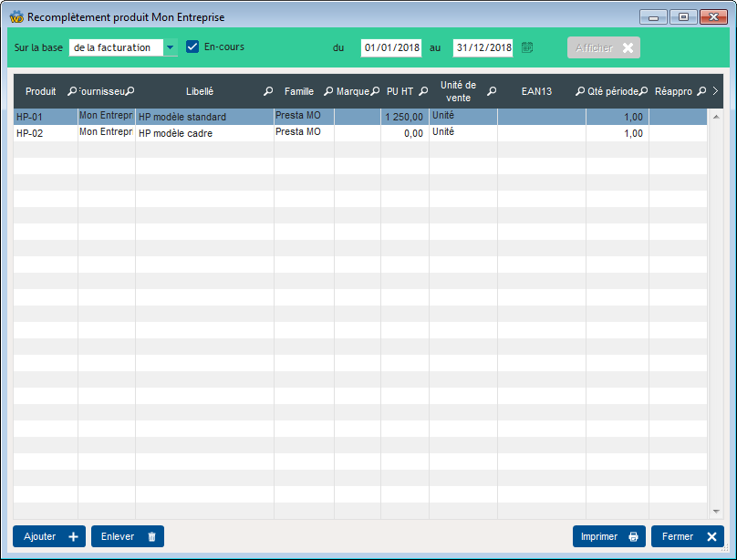Click the search icon in PU HT column
737x560 pixels.
(423, 91)
